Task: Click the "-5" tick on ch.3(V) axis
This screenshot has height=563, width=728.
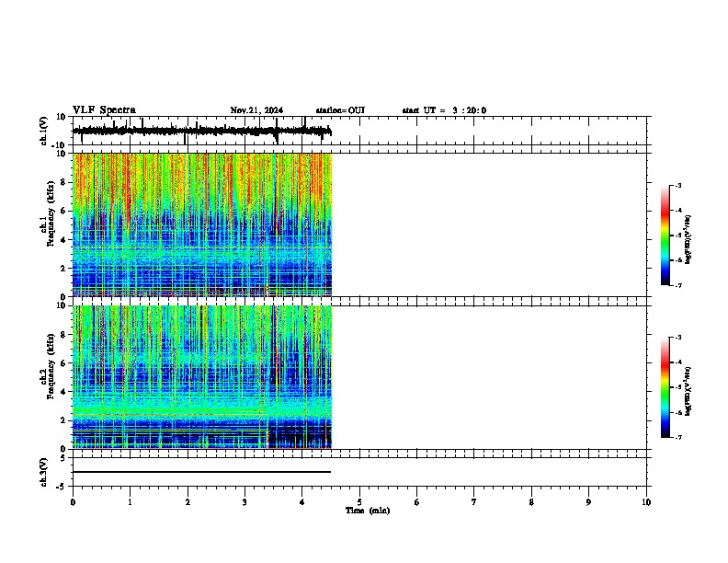Action: [x=63, y=487]
